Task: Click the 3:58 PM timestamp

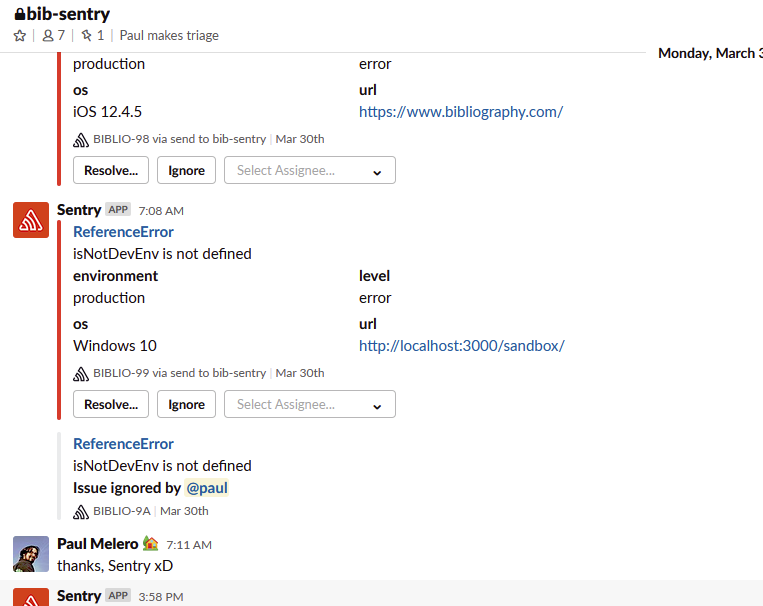Action: pos(161,597)
